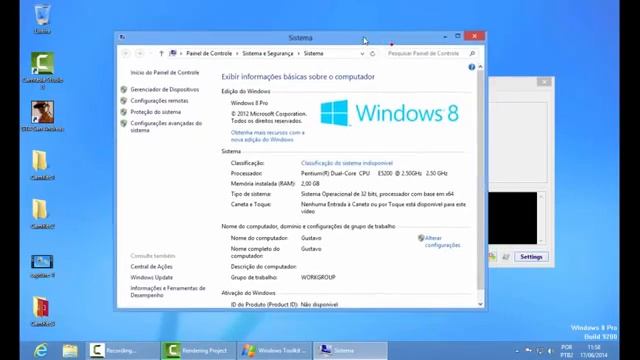
Task: Open Configurações remotas link
Action: pyautogui.click(x=159, y=101)
